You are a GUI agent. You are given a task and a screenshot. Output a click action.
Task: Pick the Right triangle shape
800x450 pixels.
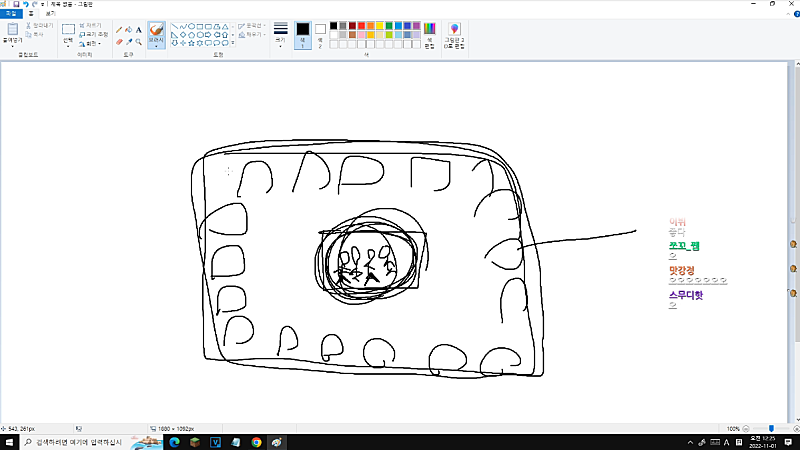pos(174,35)
